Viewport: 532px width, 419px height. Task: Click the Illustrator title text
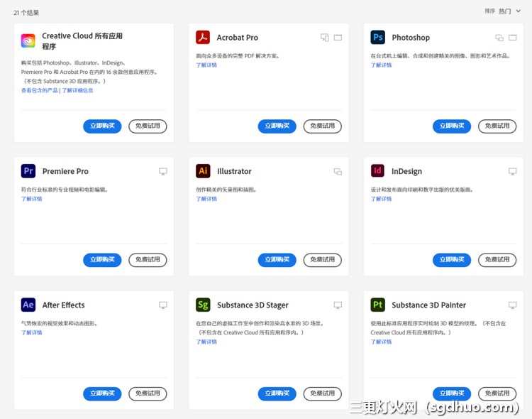point(235,171)
